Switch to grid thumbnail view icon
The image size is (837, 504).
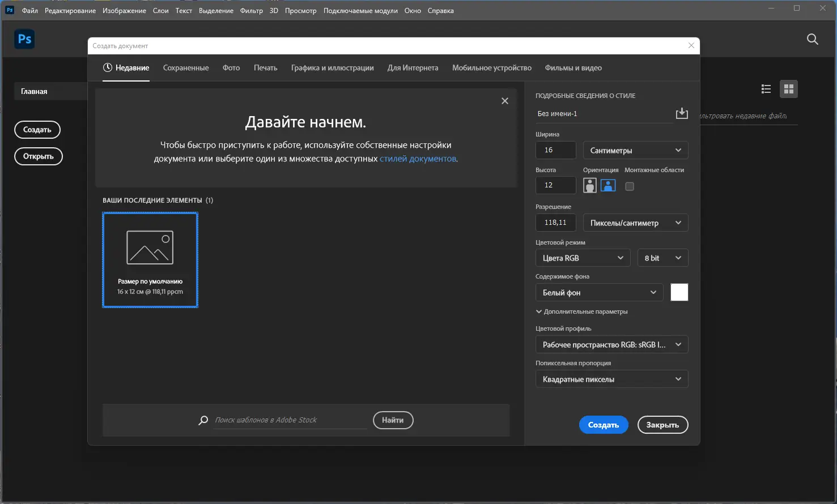[x=788, y=89]
